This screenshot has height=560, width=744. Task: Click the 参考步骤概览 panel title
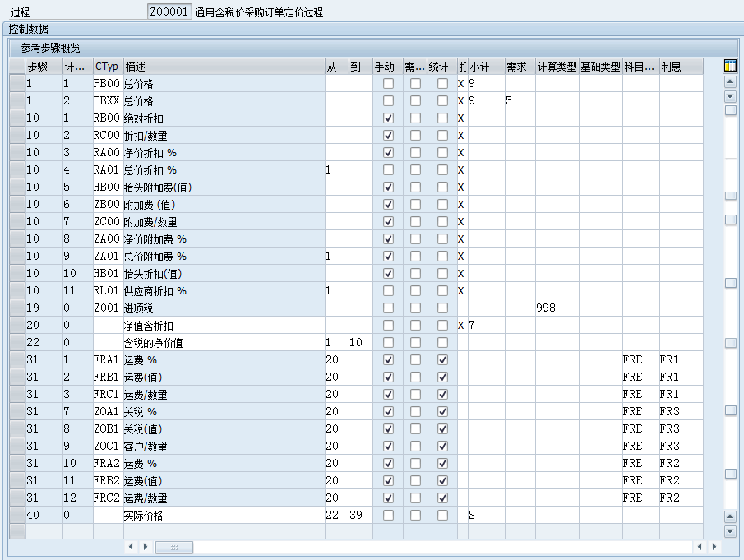pos(50,48)
